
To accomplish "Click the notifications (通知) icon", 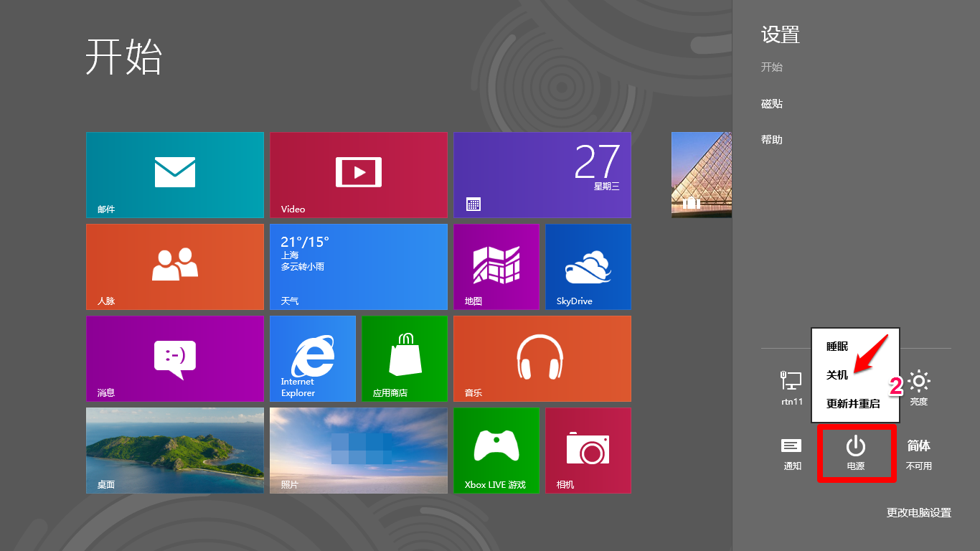I will pyautogui.click(x=791, y=453).
